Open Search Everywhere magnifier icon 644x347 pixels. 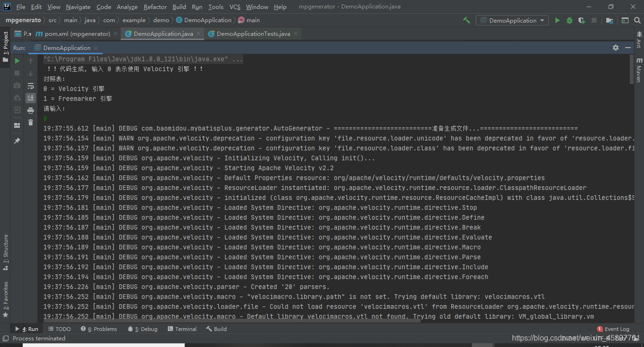click(637, 20)
